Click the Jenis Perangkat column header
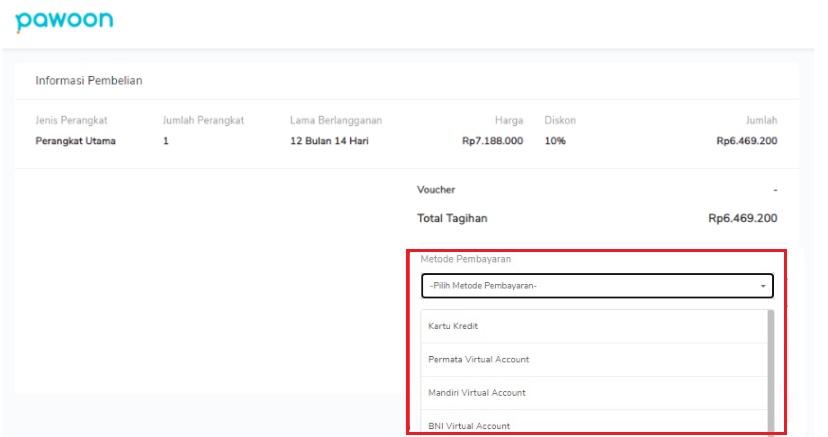The width and height of the screenshot is (828, 437). point(71,120)
